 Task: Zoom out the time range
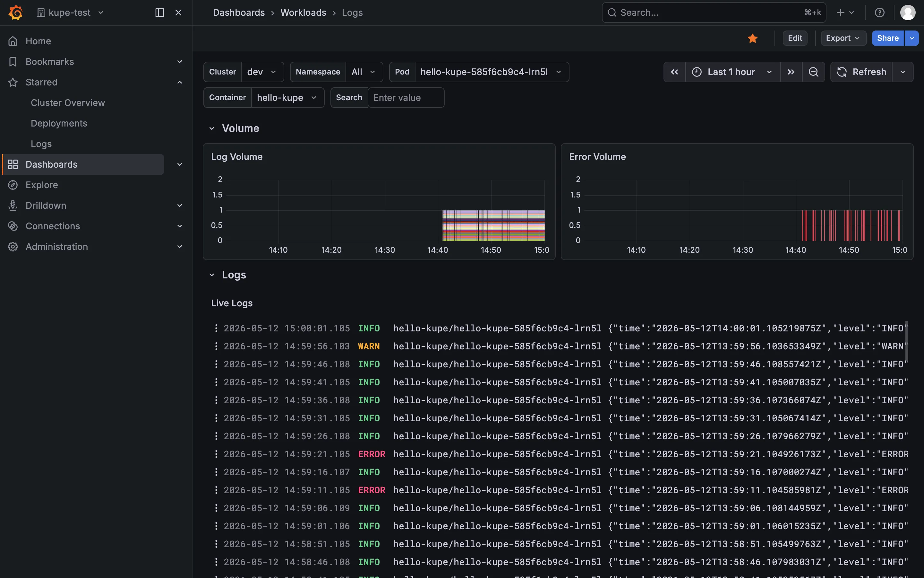813,72
